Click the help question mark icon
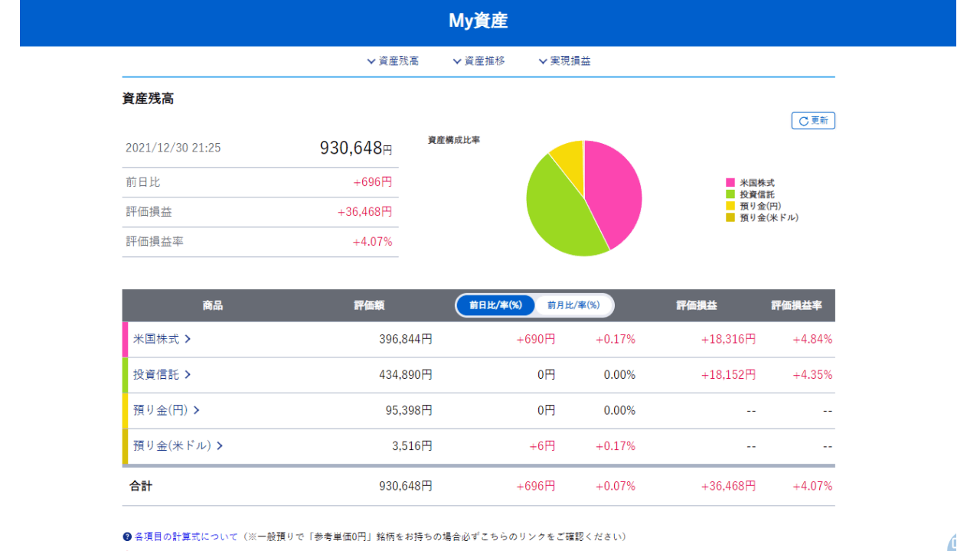This screenshot has height=551, width=980. (127, 537)
